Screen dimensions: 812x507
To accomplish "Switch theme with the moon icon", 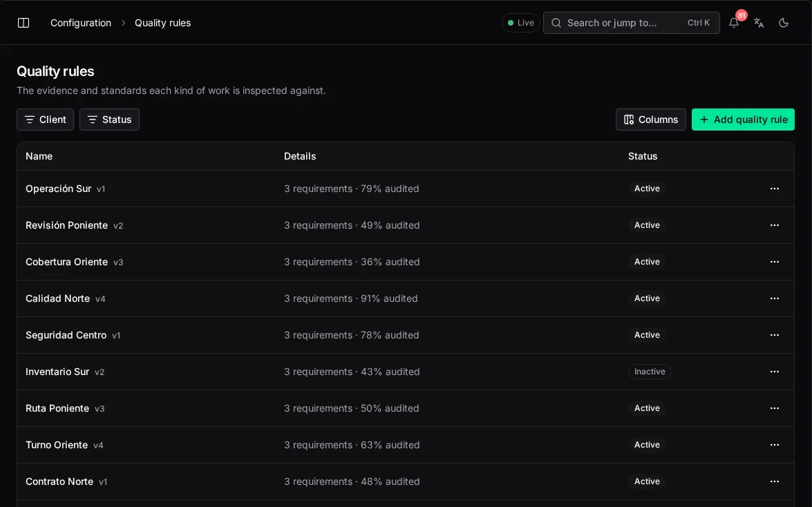I will click(784, 23).
